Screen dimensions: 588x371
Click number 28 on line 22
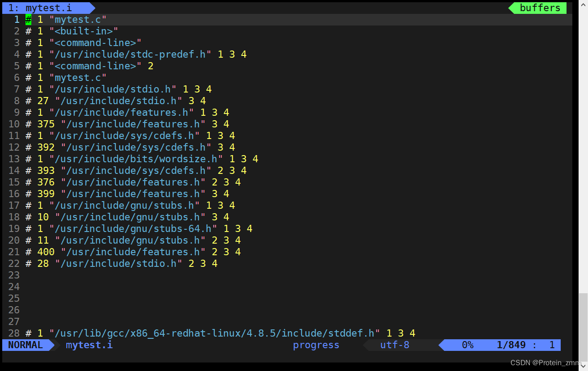point(43,263)
